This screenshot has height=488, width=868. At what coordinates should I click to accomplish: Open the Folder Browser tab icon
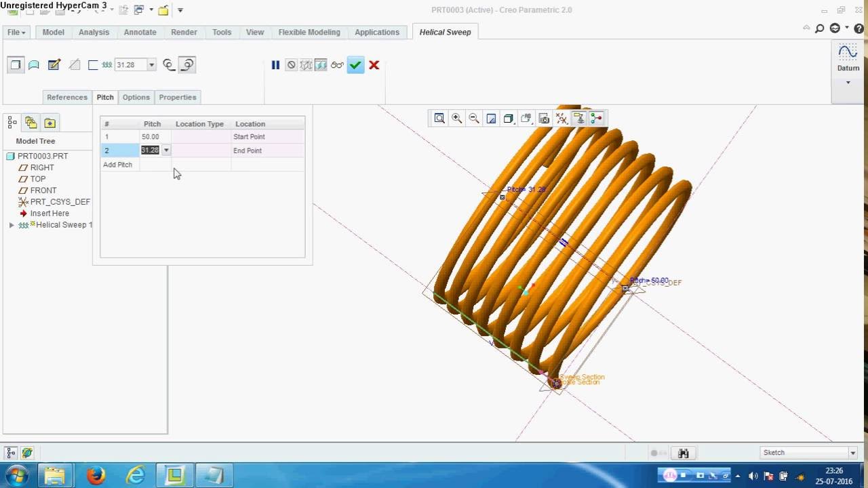tap(31, 123)
